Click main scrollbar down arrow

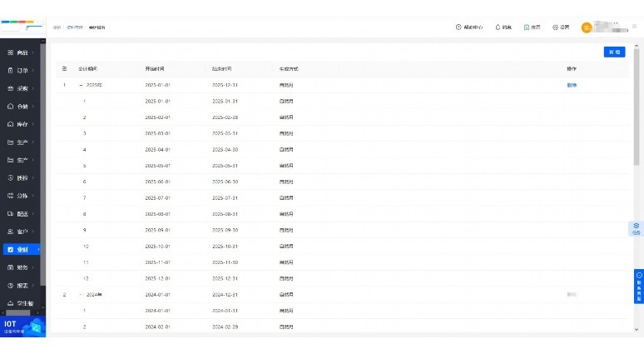pos(637,329)
